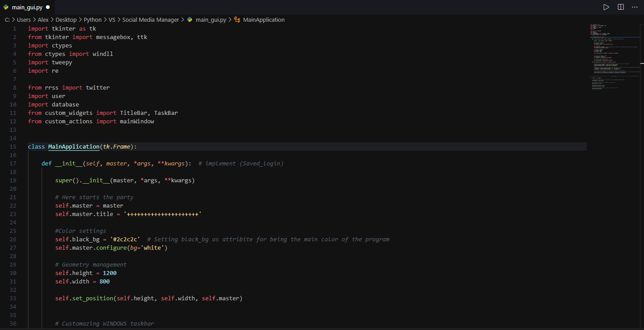This screenshot has height=330, width=644.
Task: Click 'tk.Frame' base class text
Action: click(116, 147)
